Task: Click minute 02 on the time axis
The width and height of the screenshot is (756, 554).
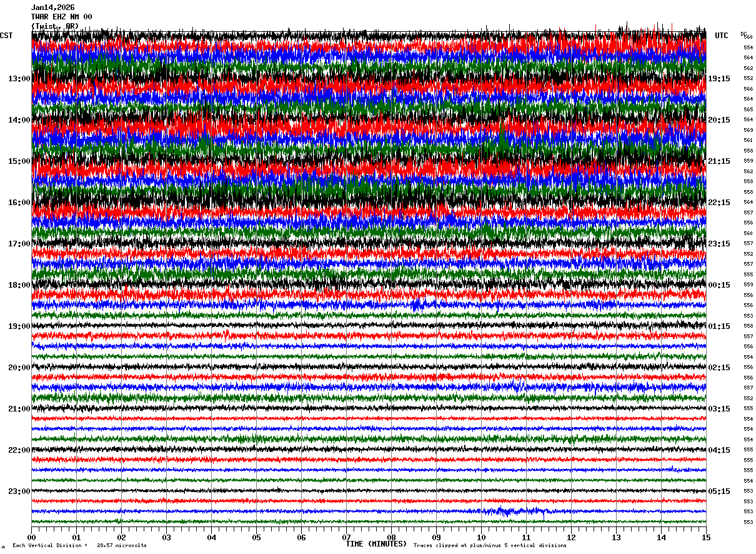Action: 121,537
